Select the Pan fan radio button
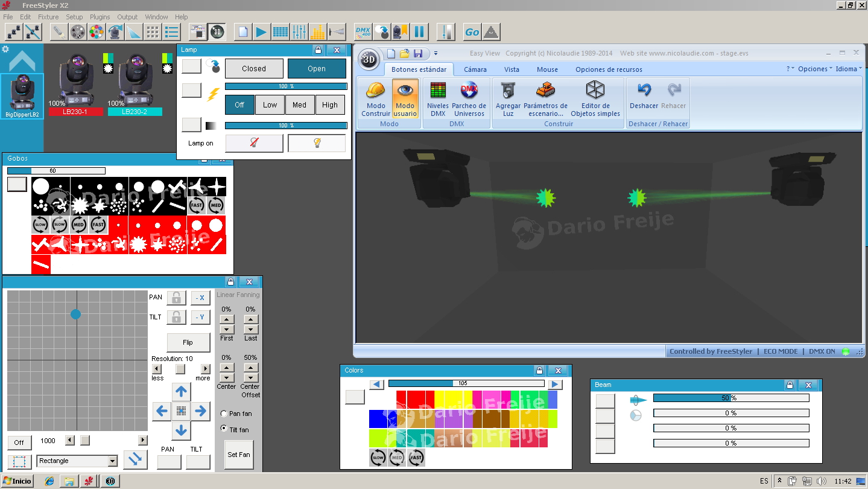 (224, 414)
